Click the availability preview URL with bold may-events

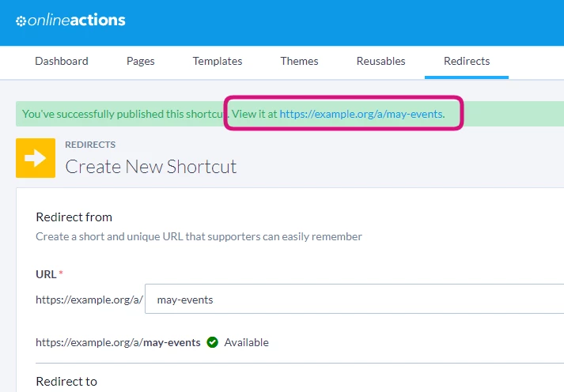pos(118,342)
